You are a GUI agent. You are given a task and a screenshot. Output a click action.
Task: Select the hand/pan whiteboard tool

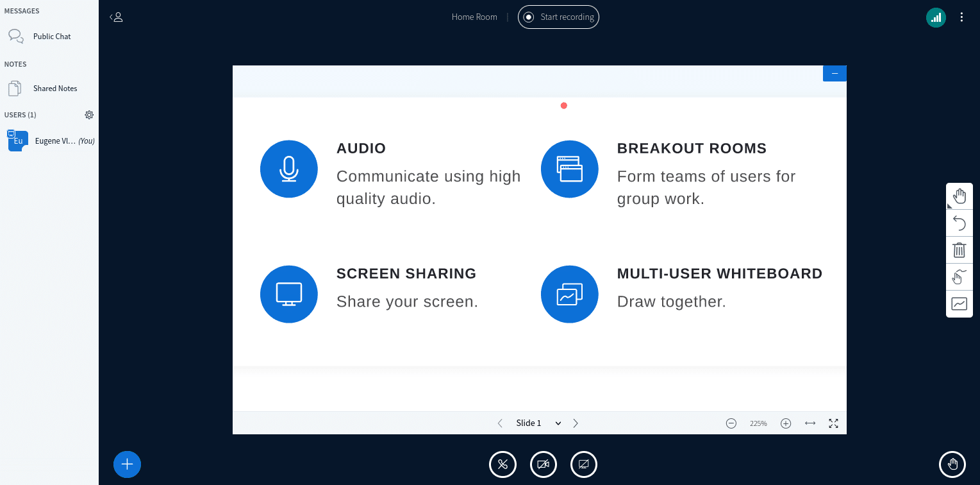click(x=959, y=196)
